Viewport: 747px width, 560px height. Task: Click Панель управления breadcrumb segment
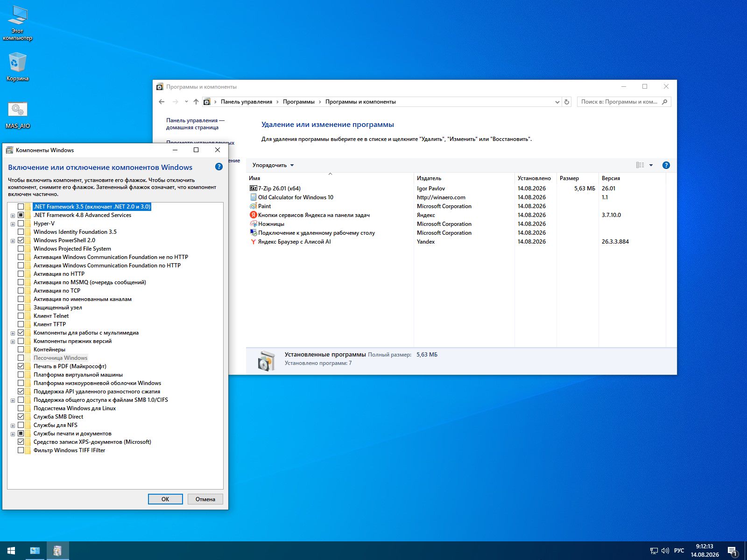(247, 102)
